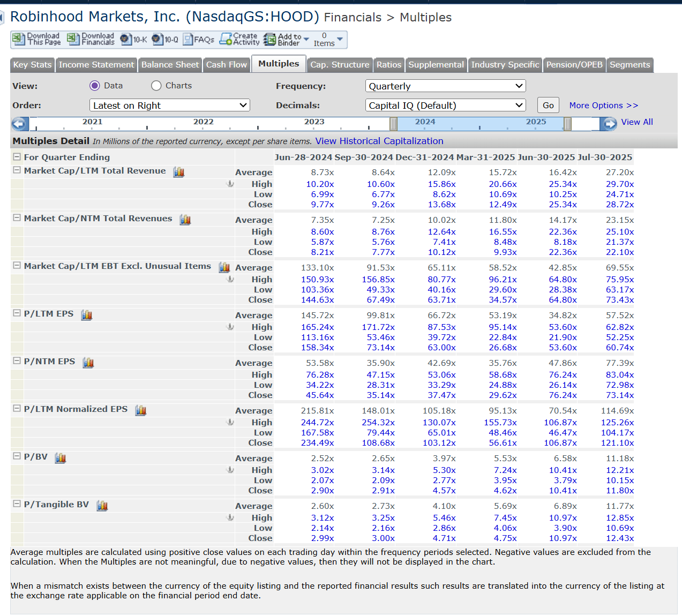This screenshot has height=616, width=682.
Task: Click the left arrow on the timeline slider
Action: pos(19,123)
